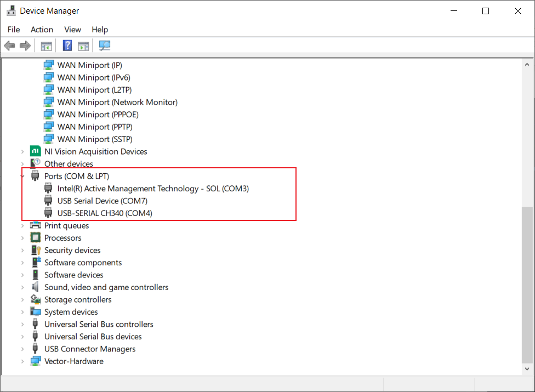Click the USB Serial Device COM7 icon
The height and width of the screenshot is (392, 535).
click(48, 201)
